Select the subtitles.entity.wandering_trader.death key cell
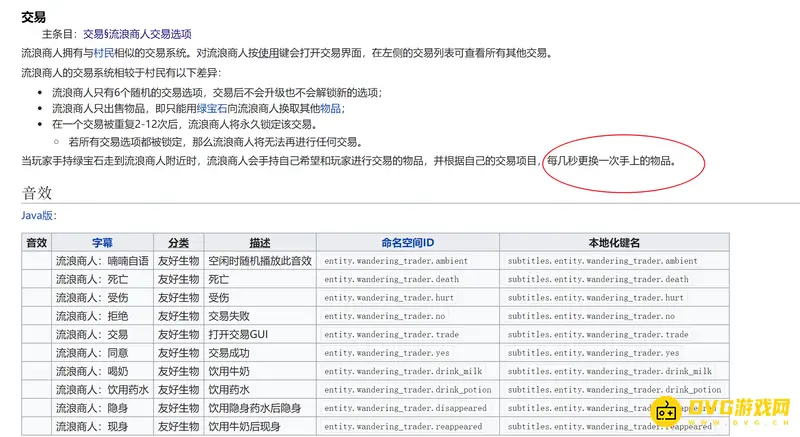The image size is (800, 437). tap(598, 280)
